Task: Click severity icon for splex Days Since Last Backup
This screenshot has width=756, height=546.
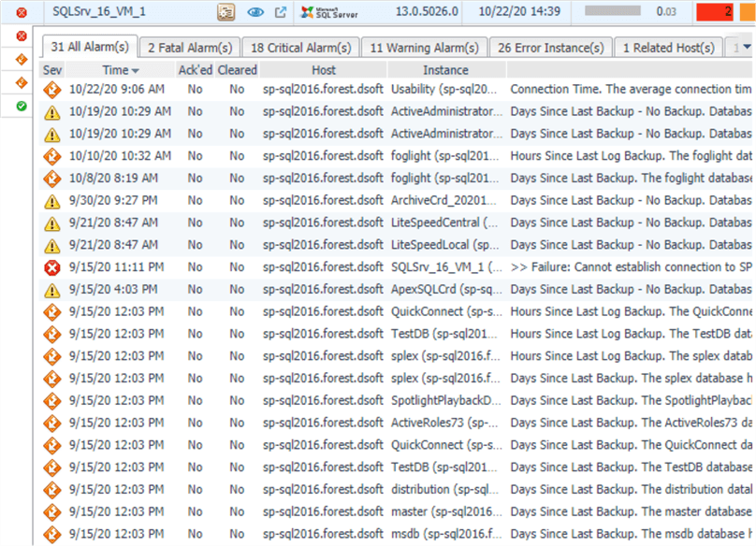Action: tap(52, 379)
